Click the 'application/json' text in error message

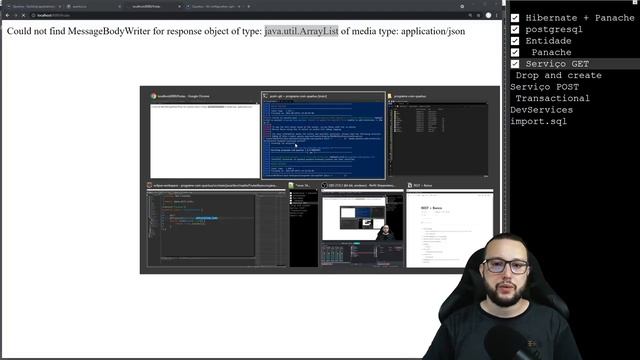coord(433,31)
